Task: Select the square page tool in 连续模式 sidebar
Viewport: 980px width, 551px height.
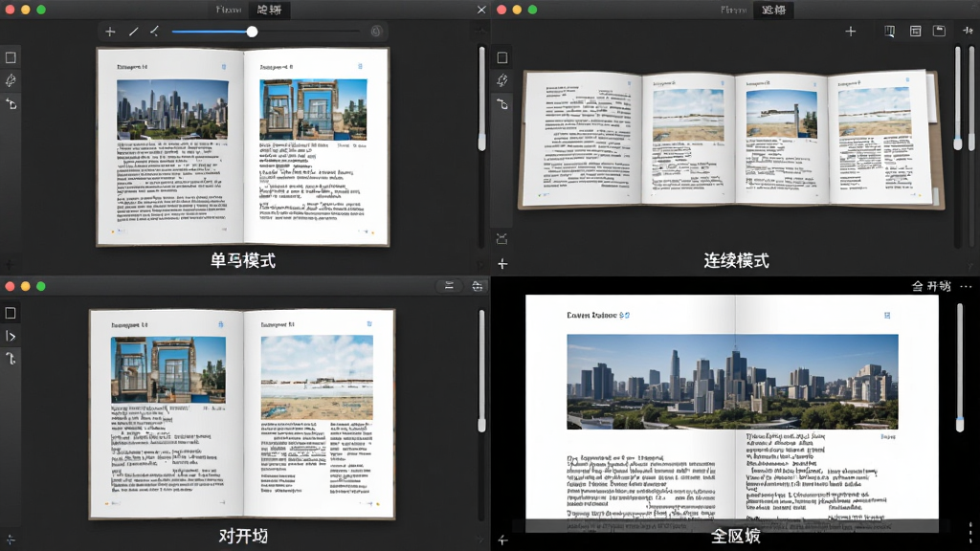Action: (502, 58)
